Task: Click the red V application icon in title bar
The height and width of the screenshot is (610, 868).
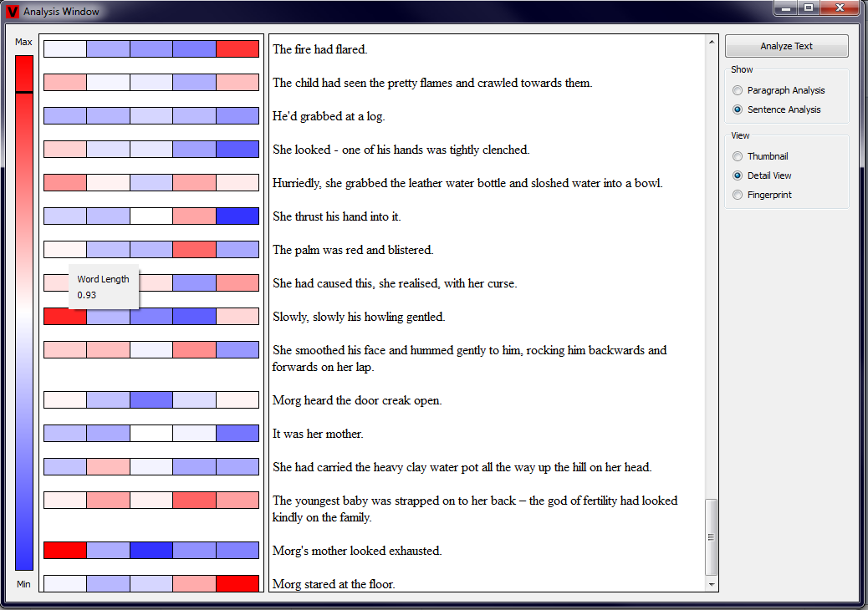Action: (13, 12)
